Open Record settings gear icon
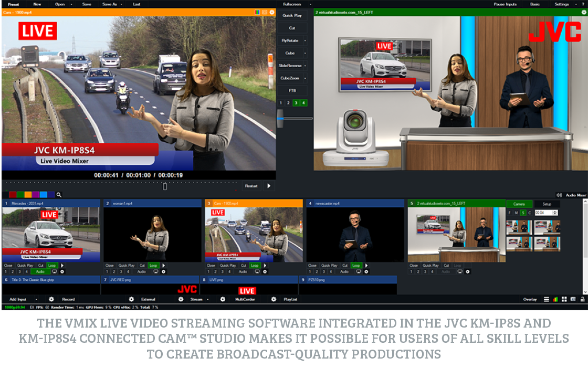 pos(51,299)
